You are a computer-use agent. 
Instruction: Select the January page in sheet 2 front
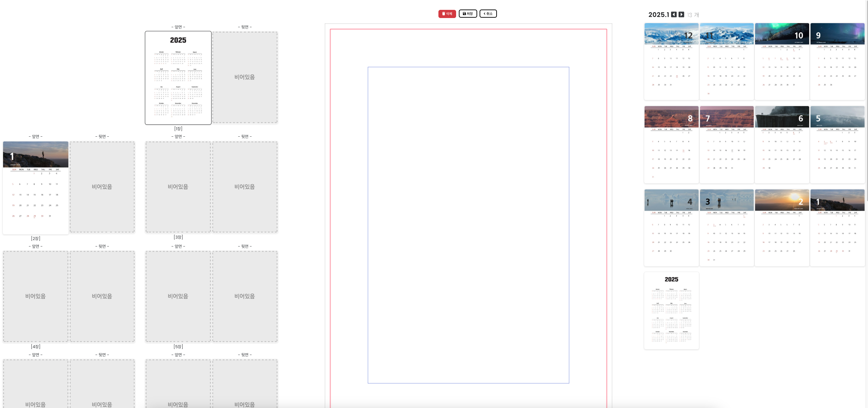coord(36,188)
